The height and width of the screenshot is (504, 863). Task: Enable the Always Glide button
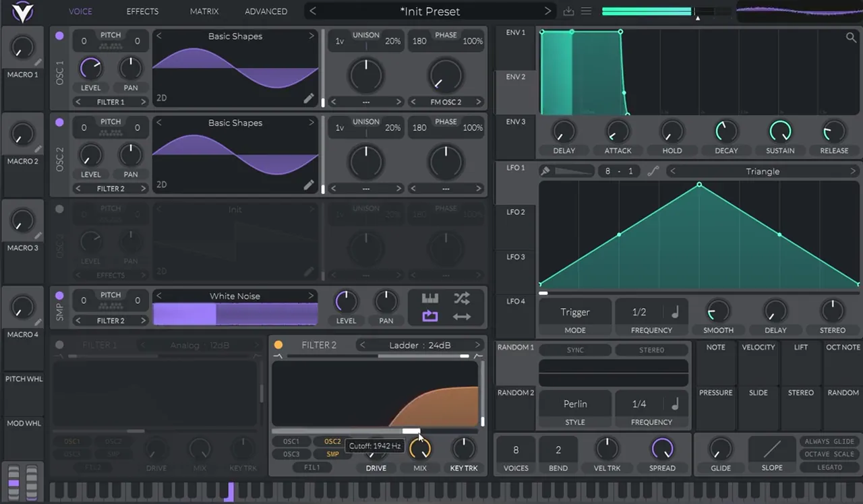[x=829, y=441]
